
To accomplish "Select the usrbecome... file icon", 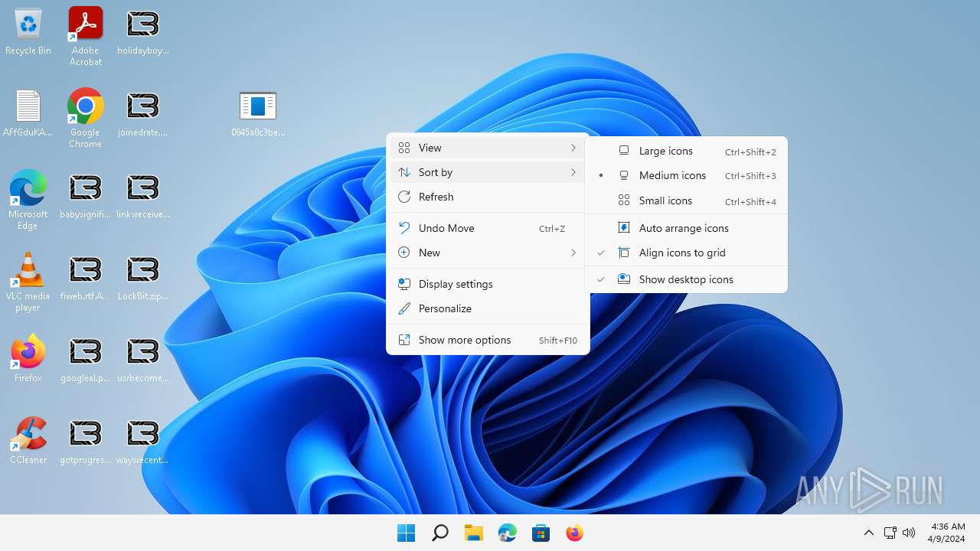I will pos(143,360).
